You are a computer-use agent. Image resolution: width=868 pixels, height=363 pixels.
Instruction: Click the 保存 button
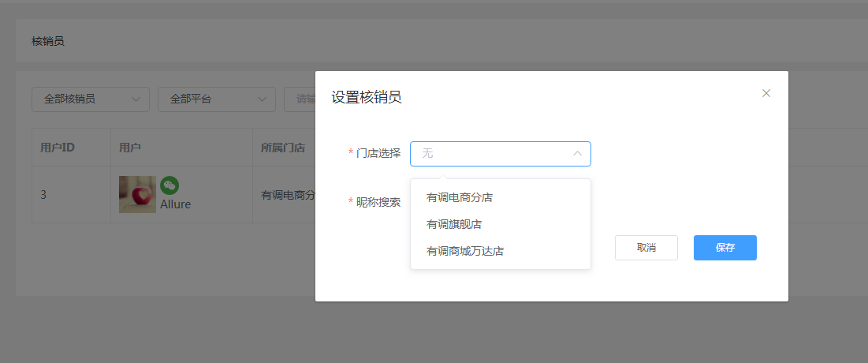(x=725, y=248)
